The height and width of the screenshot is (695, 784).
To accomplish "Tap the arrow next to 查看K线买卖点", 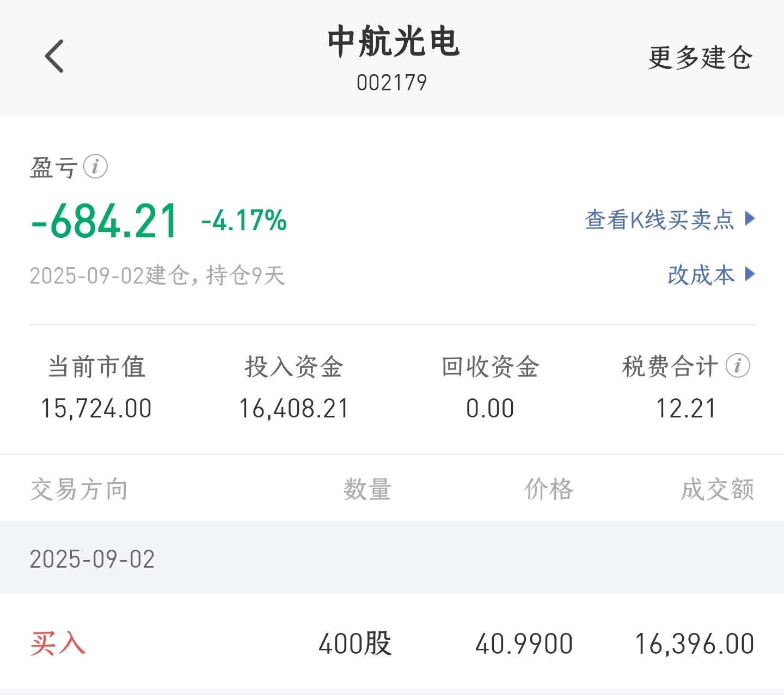I will click(750, 219).
